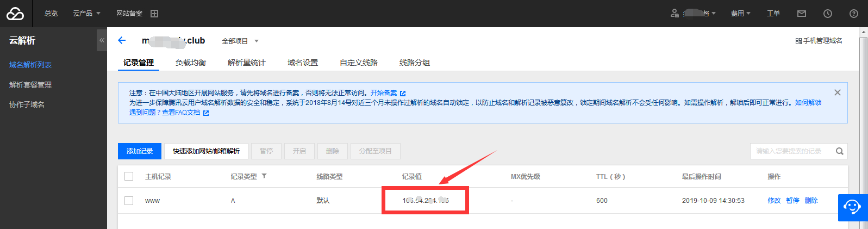Open external link icon after 查看FAQ文档
This screenshot has height=229, width=868.
(206, 113)
